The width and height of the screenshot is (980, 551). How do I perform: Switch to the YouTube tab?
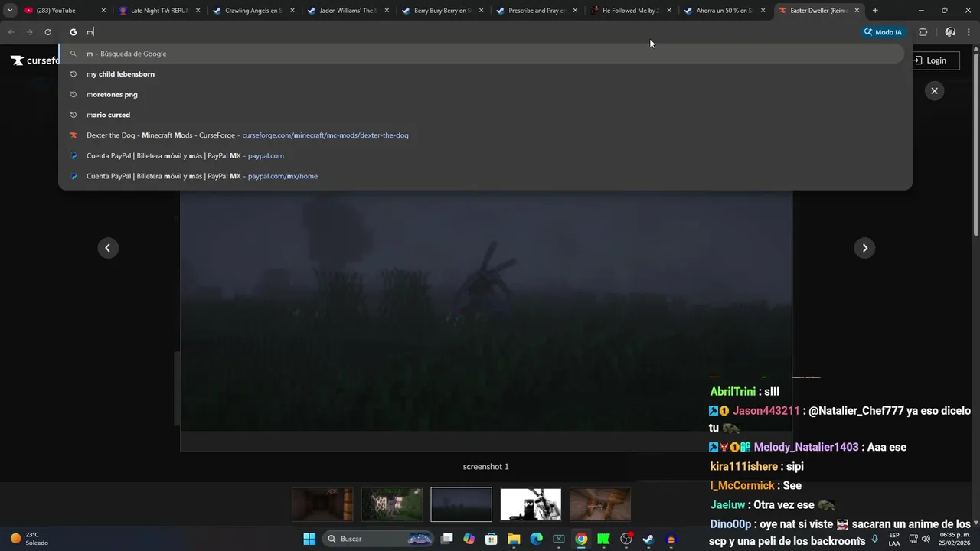tap(65, 11)
